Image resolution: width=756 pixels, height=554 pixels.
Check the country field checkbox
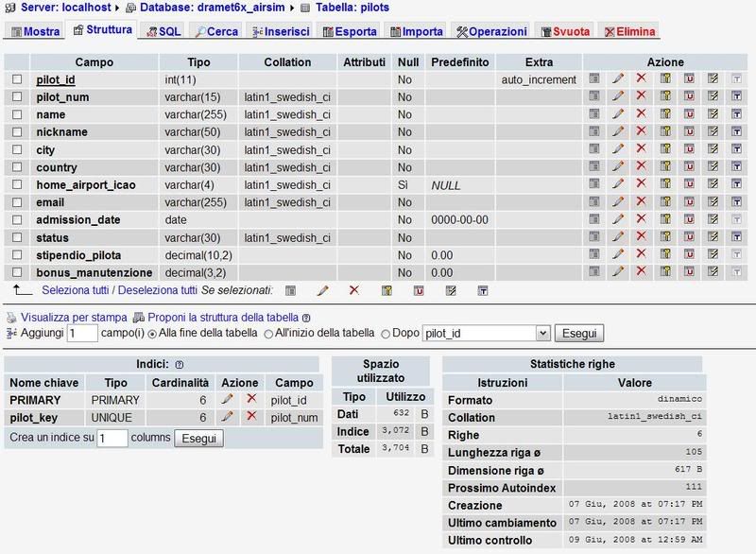[x=17, y=166]
